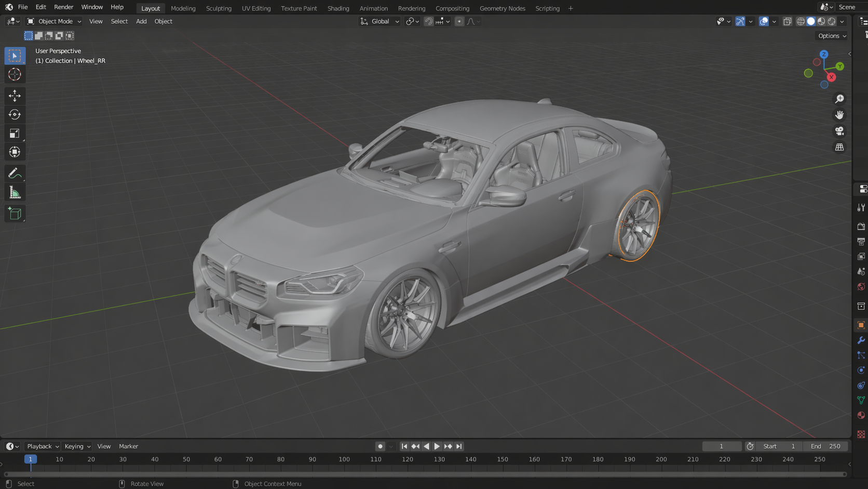Click the Options button

[832, 36]
